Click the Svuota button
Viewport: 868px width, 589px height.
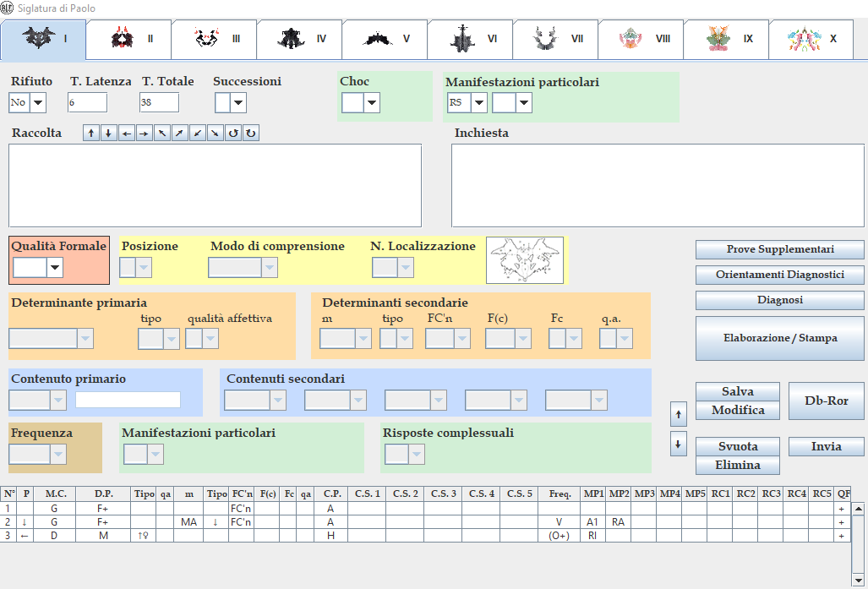click(x=738, y=446)
